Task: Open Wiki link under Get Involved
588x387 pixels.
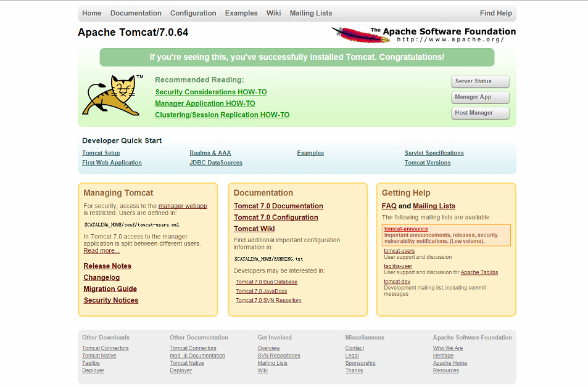Action: 262,370
